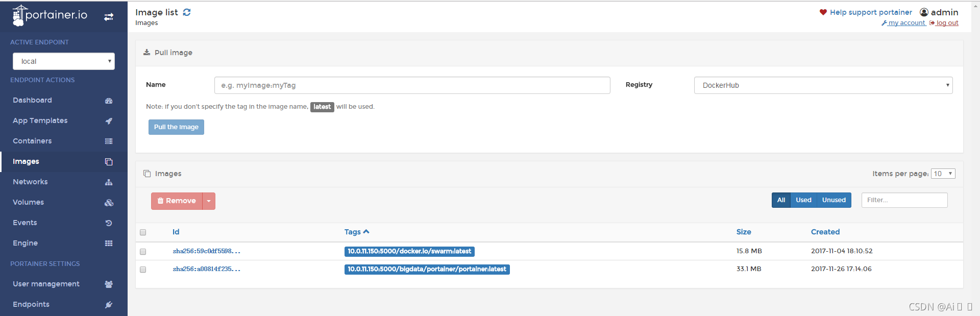Click the log out link

pos(944,23)
